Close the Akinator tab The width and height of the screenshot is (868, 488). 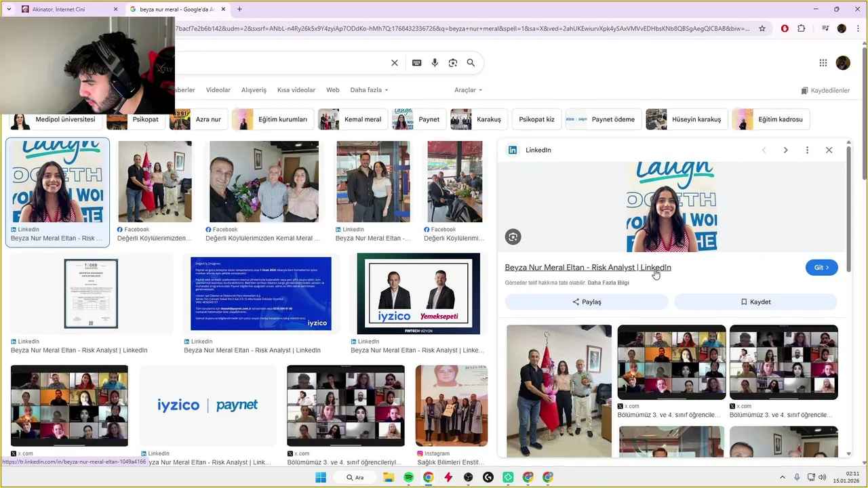[x=115, y=9]
